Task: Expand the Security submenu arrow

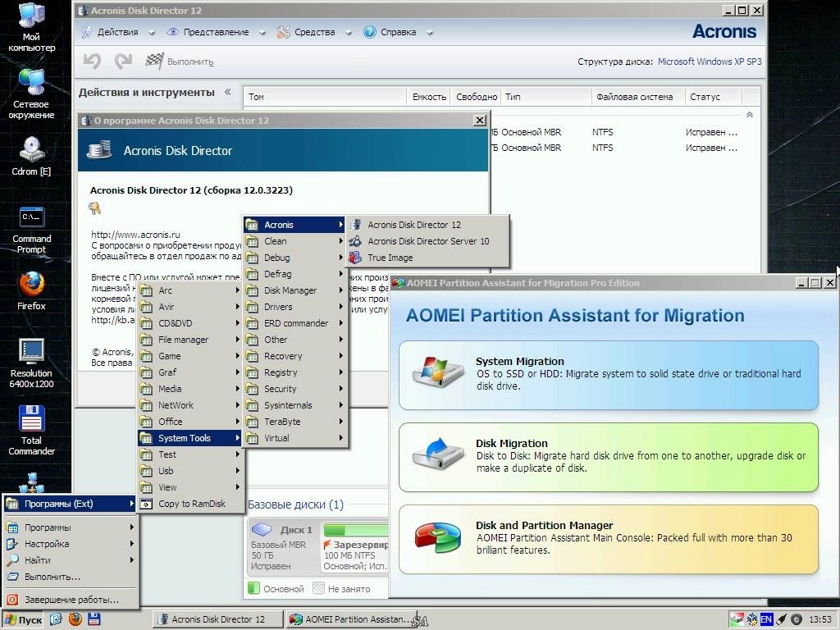Action: point(340,389)
